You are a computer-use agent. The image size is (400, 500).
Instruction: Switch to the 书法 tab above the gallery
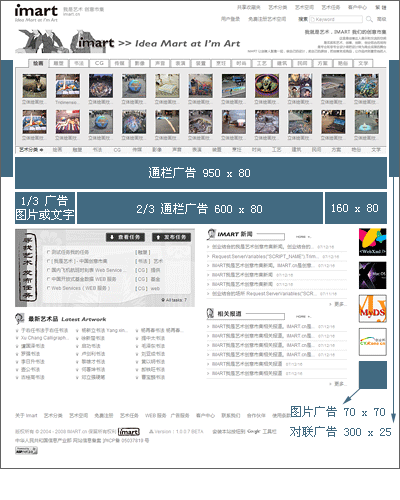79,63
